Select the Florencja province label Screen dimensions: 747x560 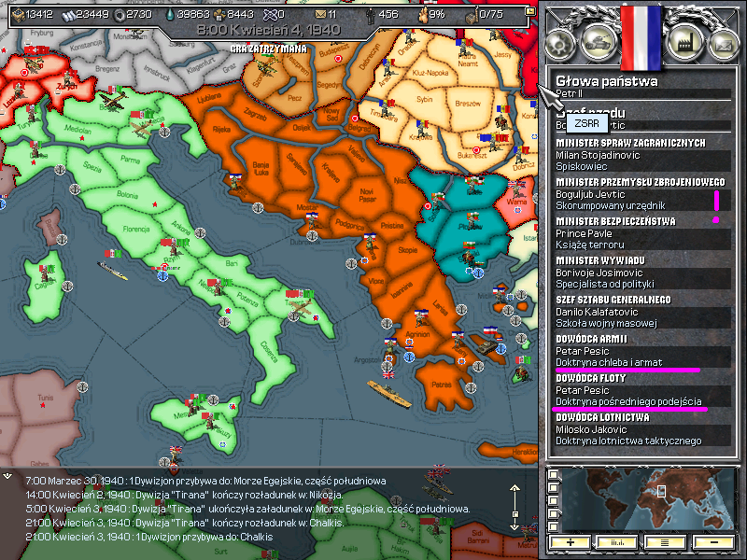pyautogui.click(x=136, y=229)
